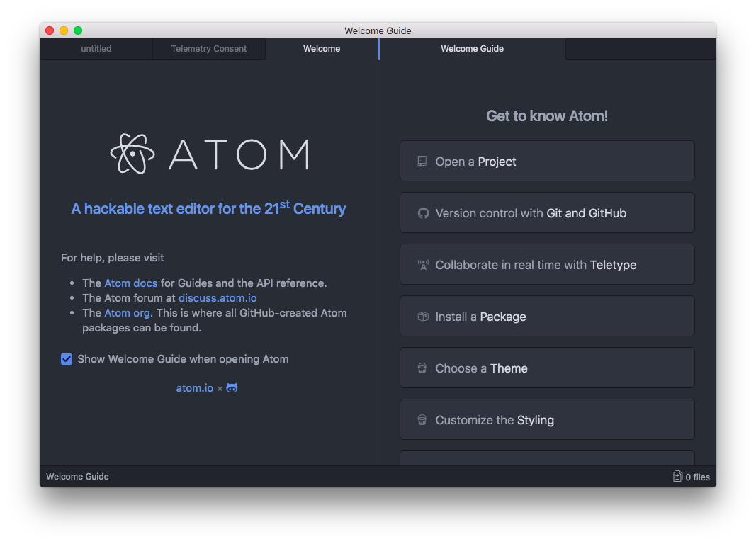The width and height of the screenshot is (756, 544).
Task: Click the 0 files status bar entry
Action: pos(692,477)
